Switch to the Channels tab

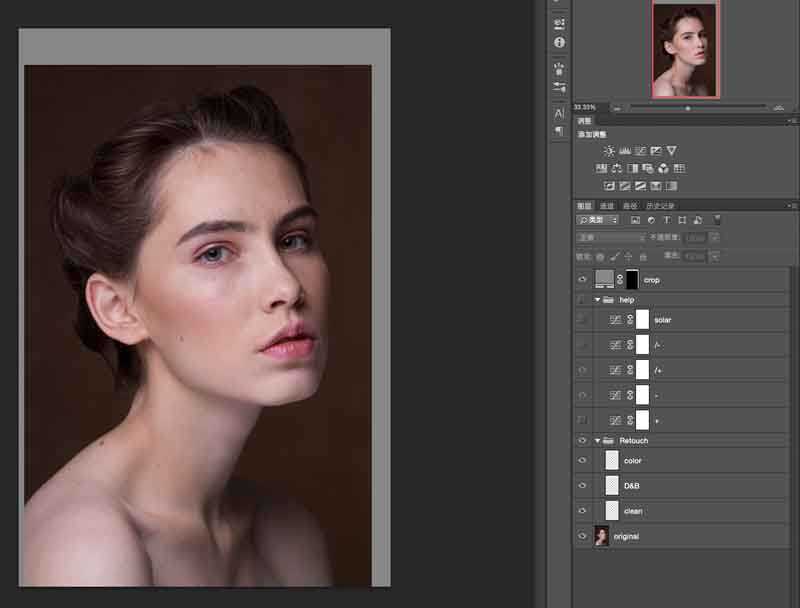[608, 205]
